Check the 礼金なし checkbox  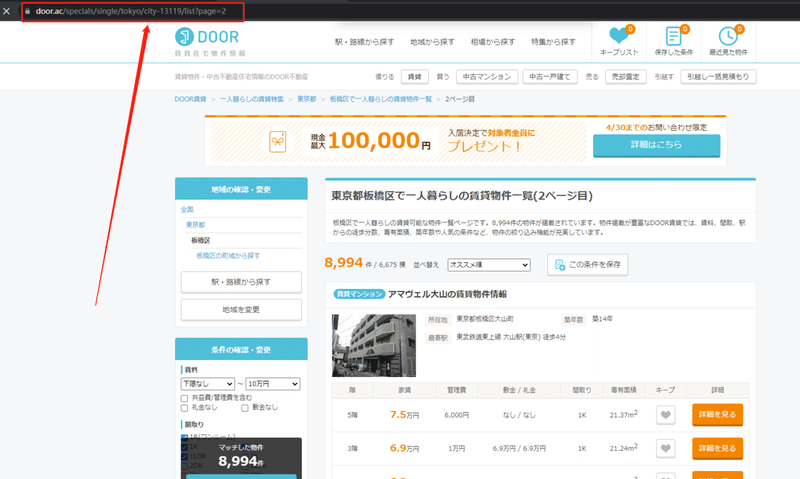pos(184,408)
